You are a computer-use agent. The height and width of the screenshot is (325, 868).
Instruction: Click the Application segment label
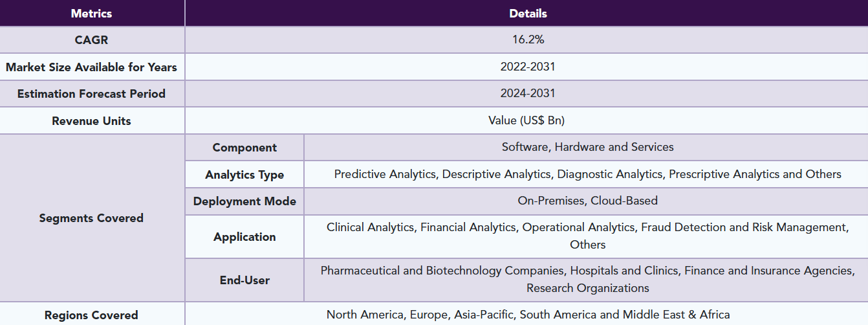[x=244, y=237]
